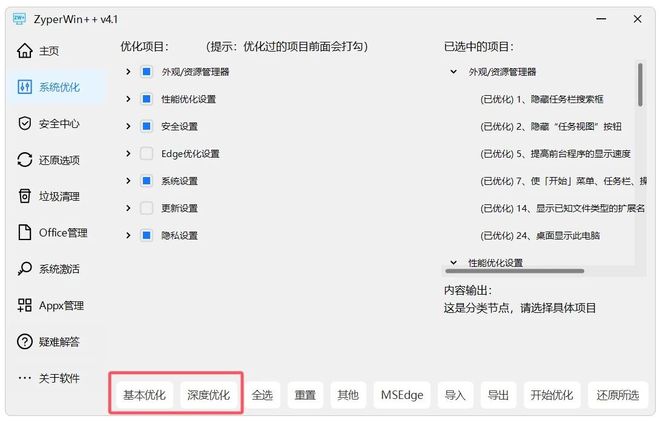660x422 pixels.
Task: Toggle the 安全设置 checkbox
Action: (x=146, y=126)
